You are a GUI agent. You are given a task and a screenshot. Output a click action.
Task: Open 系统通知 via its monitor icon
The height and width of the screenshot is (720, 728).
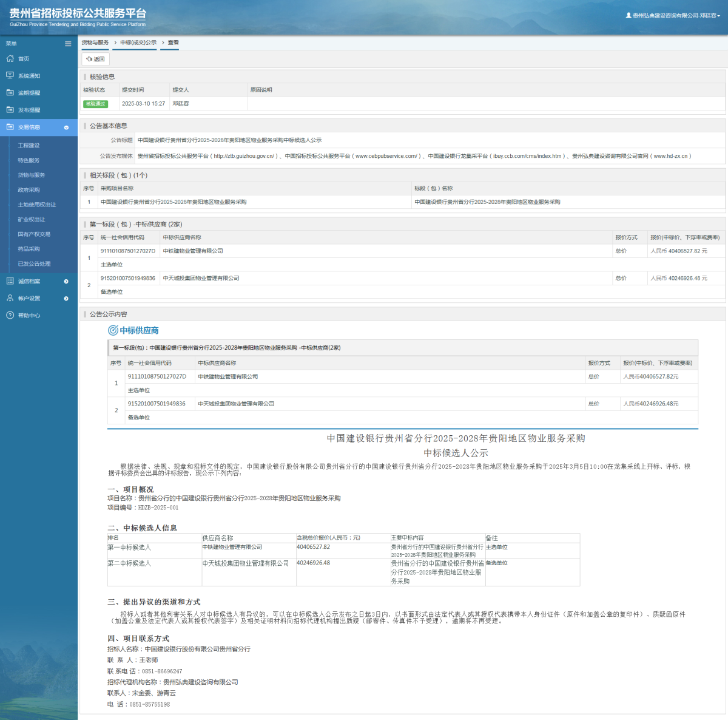tap(10, 76)
